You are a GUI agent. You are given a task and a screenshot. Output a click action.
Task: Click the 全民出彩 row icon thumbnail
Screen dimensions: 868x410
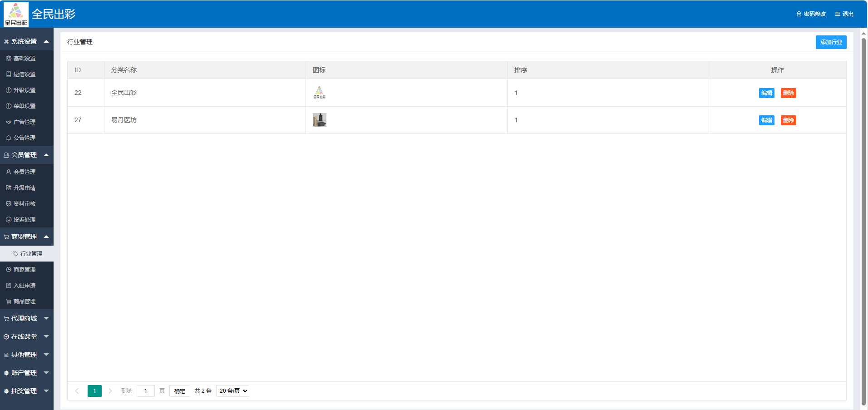coord(320,93)
